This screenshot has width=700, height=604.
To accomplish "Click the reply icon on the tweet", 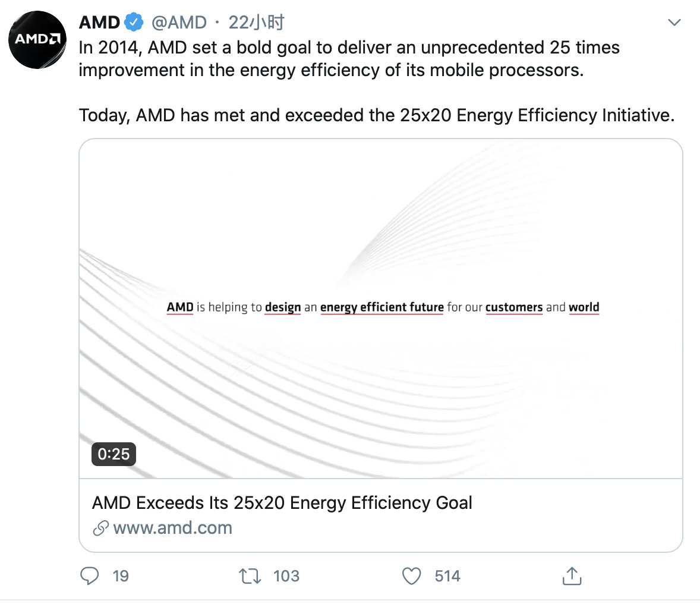I will tap(90, 576).
